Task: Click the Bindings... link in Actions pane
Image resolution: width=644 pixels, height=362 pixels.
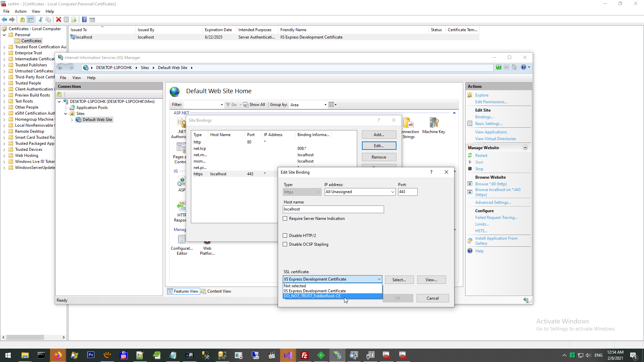Action: [484, 117]
